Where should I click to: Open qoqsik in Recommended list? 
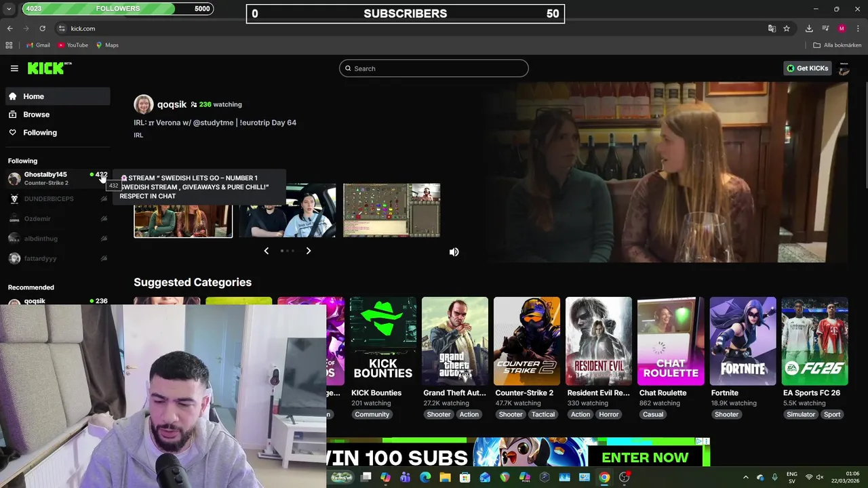tap(58, 301)
